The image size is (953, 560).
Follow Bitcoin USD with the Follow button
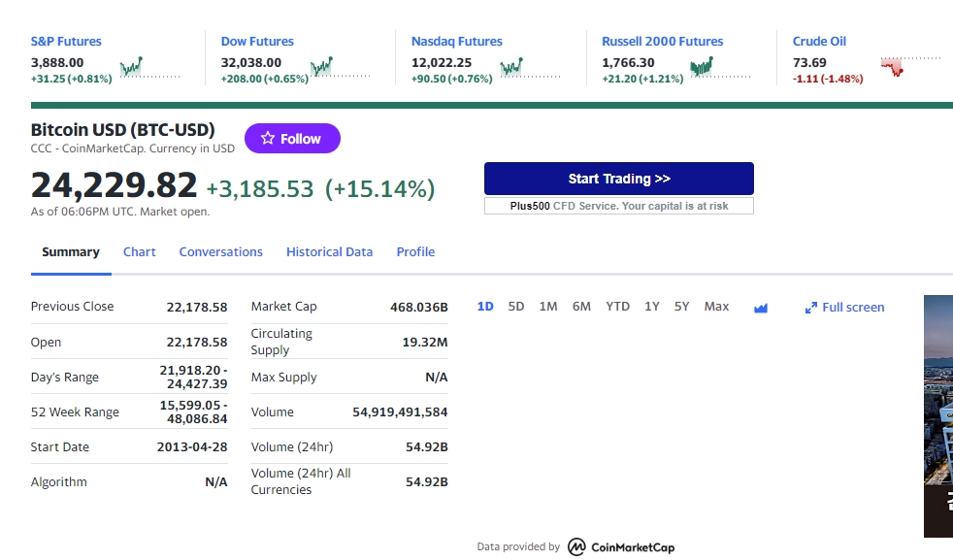[x=292, y=138]
